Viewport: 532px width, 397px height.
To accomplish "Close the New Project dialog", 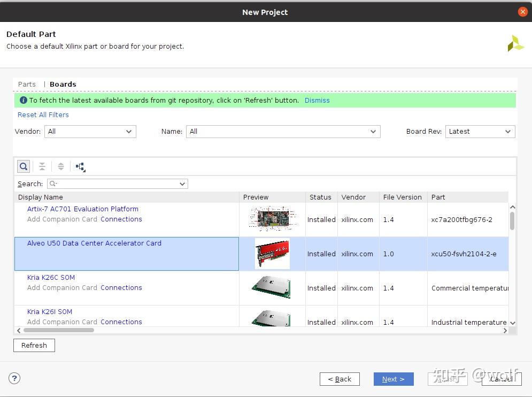I will 522,12.
